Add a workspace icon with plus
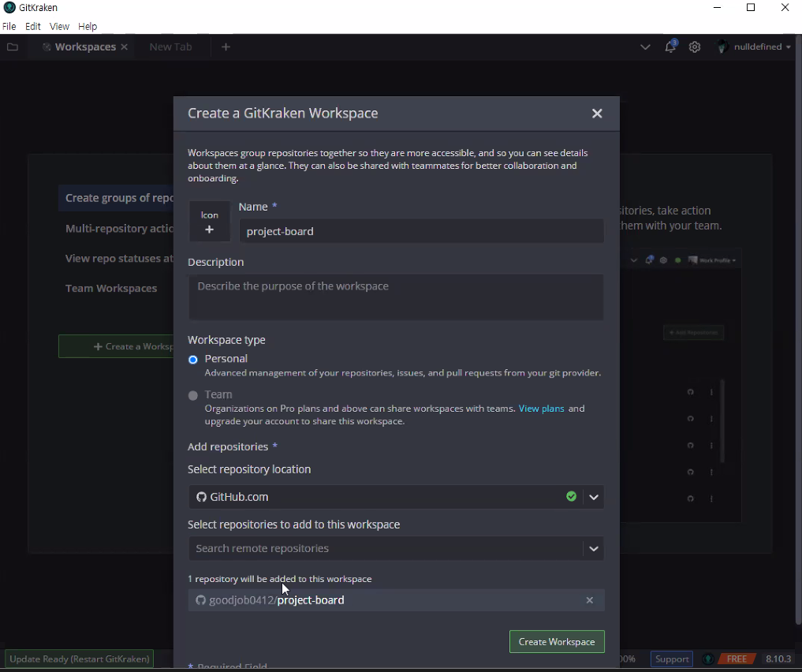Viewport: 802px width, 672px height. 209,221
